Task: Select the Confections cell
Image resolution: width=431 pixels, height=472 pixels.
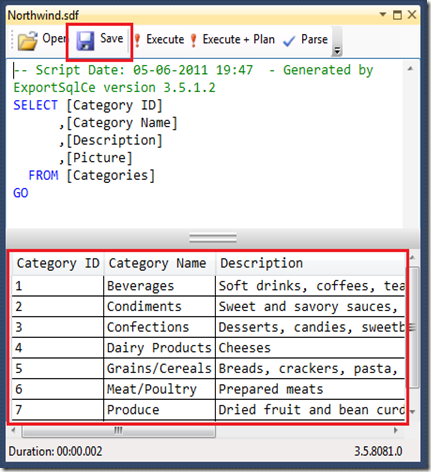Action: pos(160,327)
